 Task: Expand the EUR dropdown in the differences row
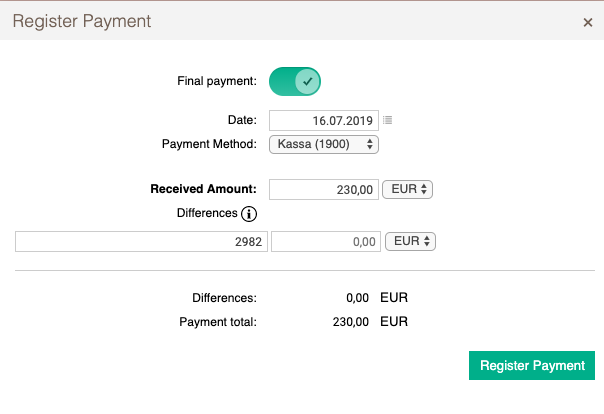tap(411, 241)
